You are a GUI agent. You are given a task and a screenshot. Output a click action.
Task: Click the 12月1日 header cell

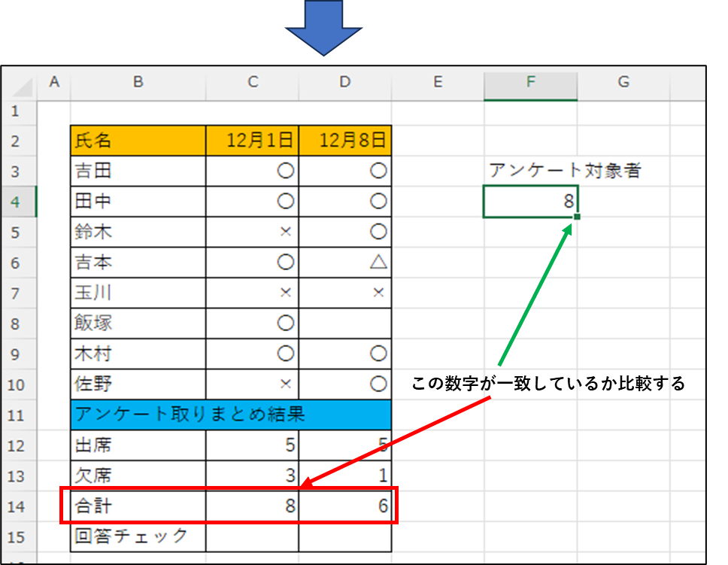point(252,141)
